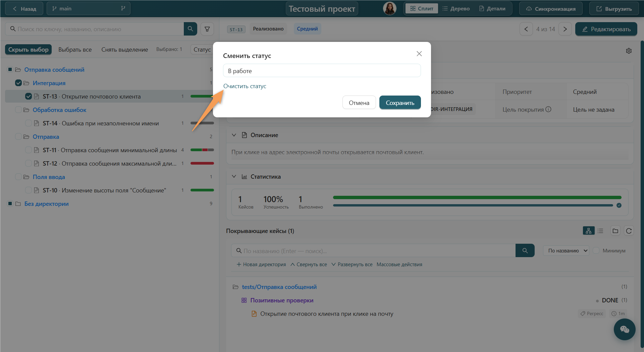This screenshot has width=644, height=352.
Task: Close the change status dialog
Action: 419,54
